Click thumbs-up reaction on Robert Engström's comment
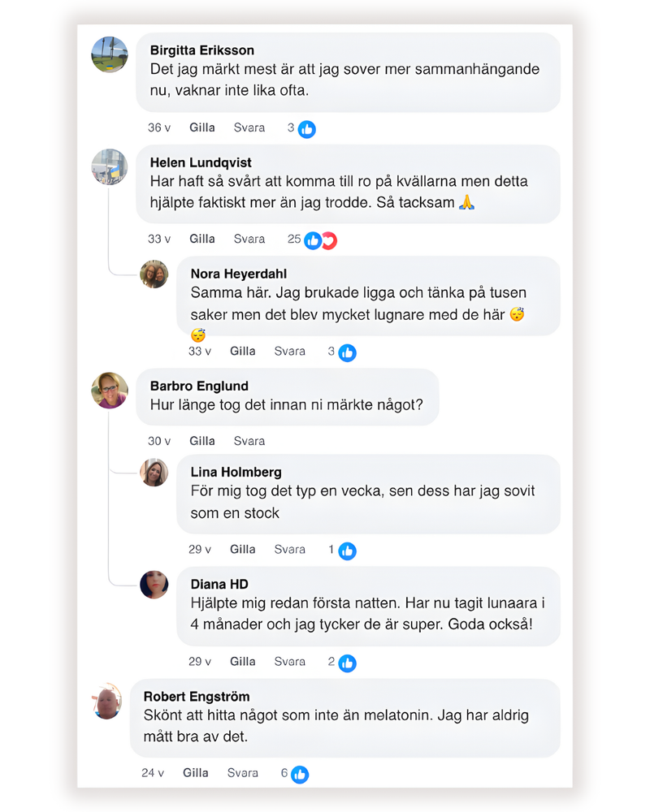Viewport: 650px width, 812px height. click(300, 775)
